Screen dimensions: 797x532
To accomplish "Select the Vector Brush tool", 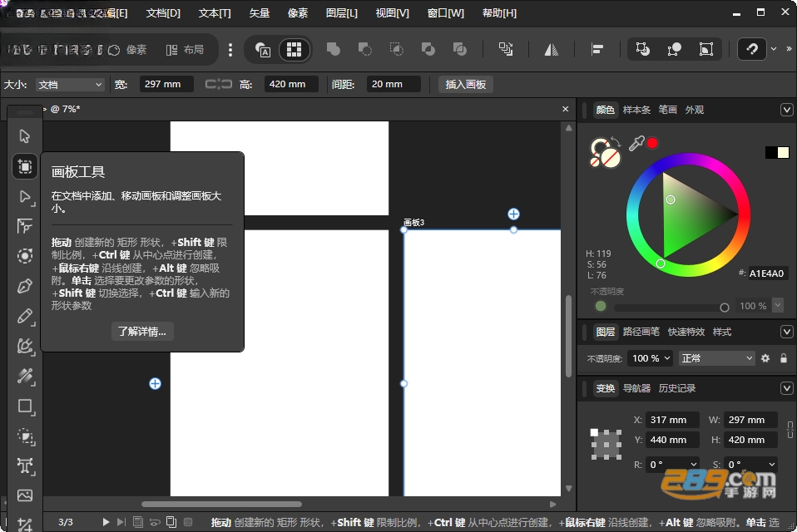I will click(x=24, y=346).
